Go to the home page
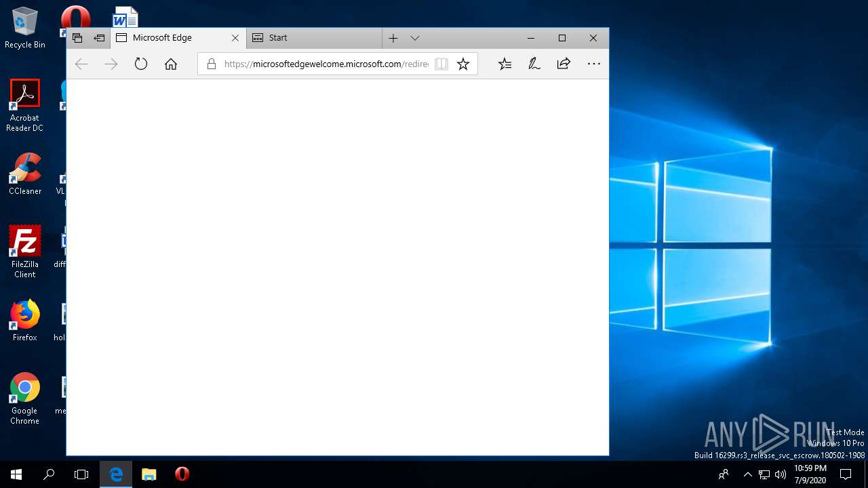The image size is (868, 488). [x=171, y=64]
